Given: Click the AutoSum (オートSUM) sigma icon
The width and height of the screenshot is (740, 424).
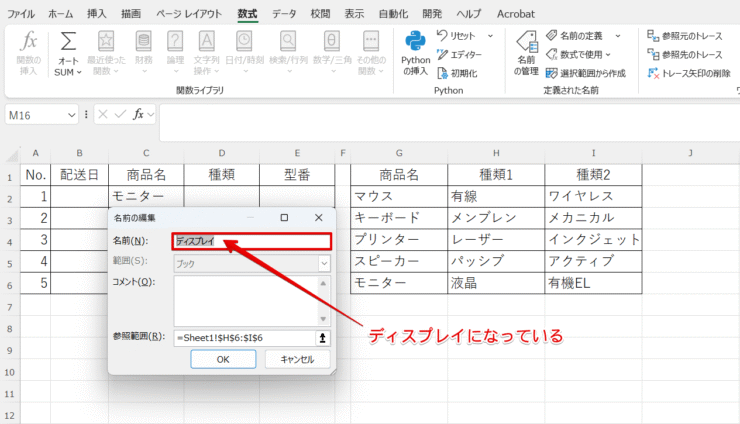Looking at the screenshot, I should (x=68, y=43).
